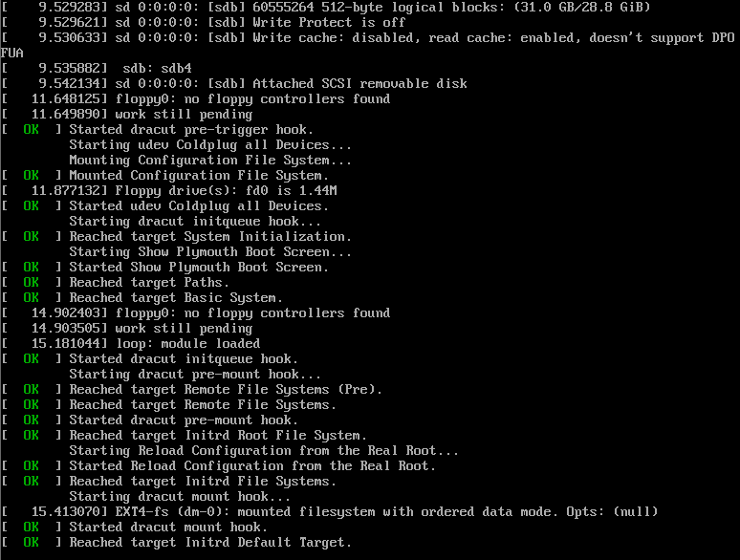Click OK next to Reached target System Initialization
Screen dimensions: 740x560
tap(32, 237)
